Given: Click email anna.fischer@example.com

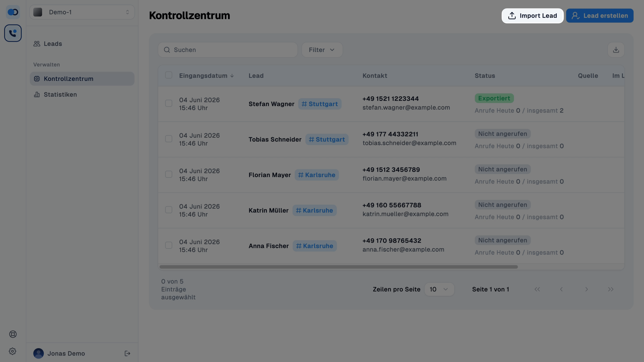Looking at the screenshot, I should [x=403, y=250].
